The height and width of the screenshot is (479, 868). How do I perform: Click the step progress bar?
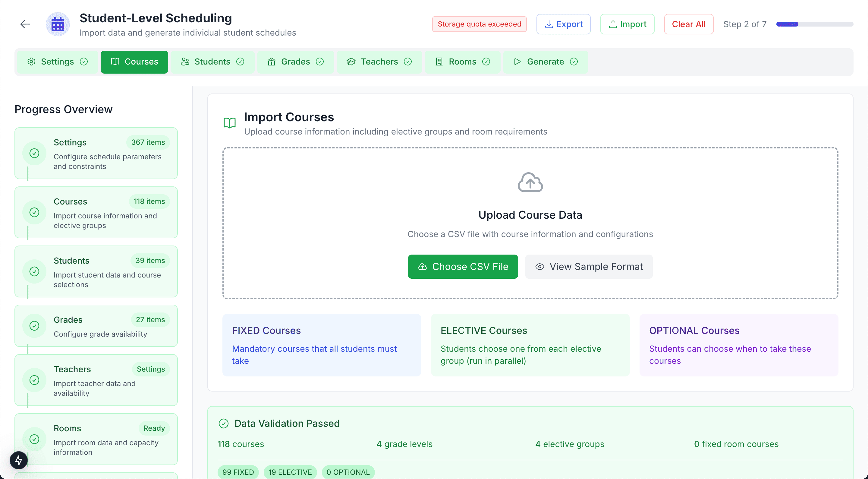pos(814,24)
